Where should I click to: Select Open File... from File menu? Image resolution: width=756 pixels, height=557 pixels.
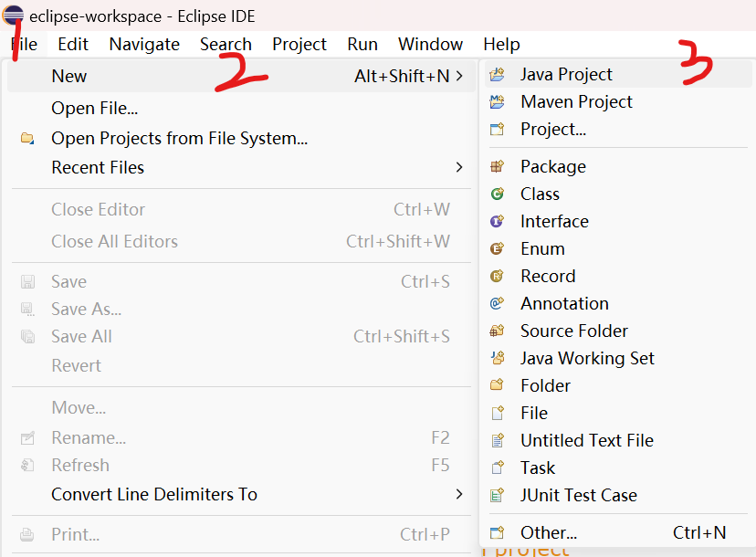(94, 108)
